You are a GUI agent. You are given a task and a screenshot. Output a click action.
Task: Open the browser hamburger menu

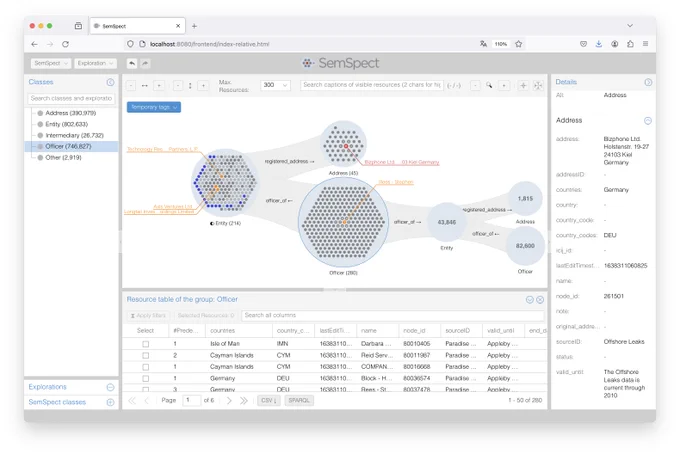[646, 44]
